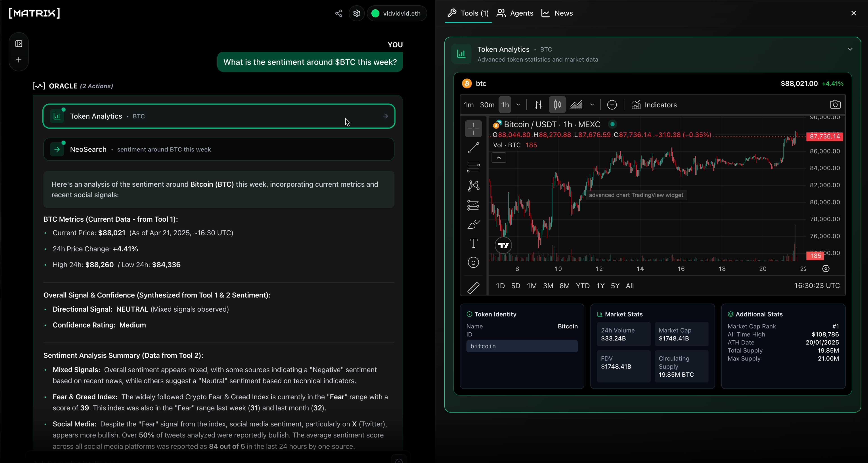The height and width of the screenshot is (463, 868).
Task: Set chart interval to 30m
Action: click(x=487, y=105)
